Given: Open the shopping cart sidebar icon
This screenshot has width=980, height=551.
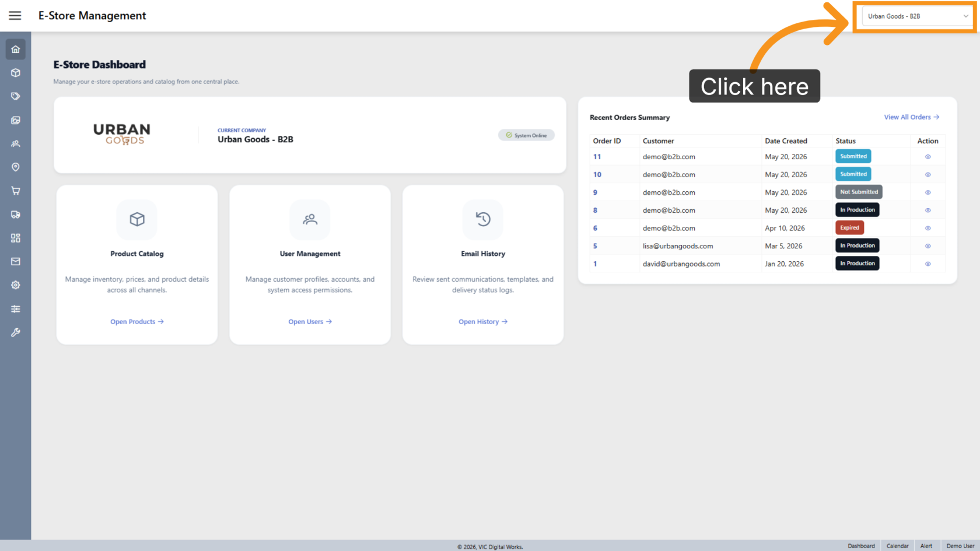Looking at the screenshot, I should click(16, 191).
